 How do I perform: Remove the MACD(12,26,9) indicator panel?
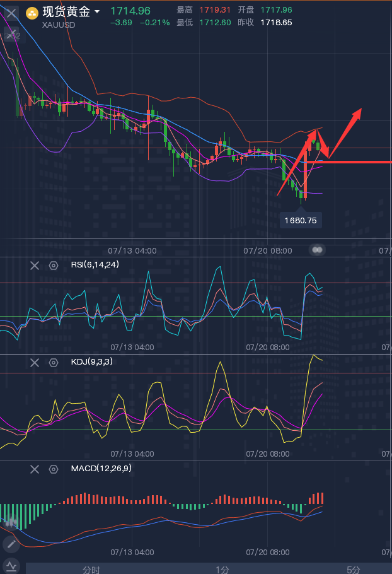pyautogui.click(x=35, y=469)
